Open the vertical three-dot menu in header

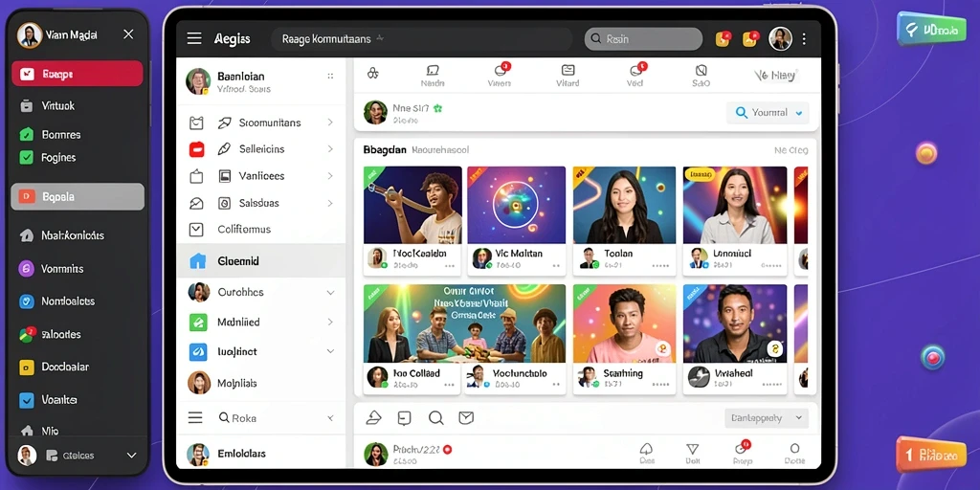pyautogui.click(x=804, y=38)
